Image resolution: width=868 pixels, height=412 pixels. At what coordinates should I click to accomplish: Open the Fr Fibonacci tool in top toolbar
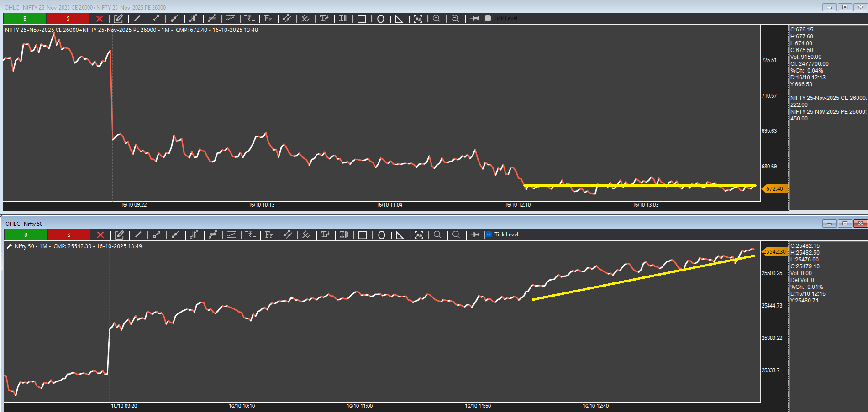[x=268, y=19]
